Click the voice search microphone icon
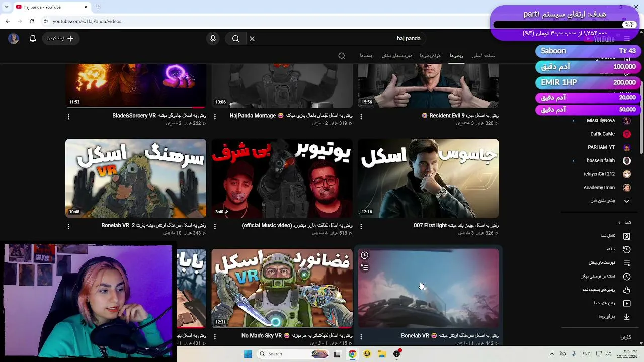Image resolution: width=644 pixels, height=362 pixels. (x=213, y=38)
